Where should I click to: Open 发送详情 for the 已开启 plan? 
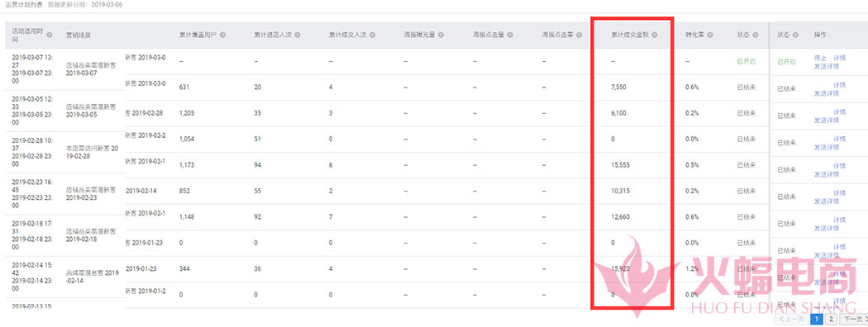826,66
